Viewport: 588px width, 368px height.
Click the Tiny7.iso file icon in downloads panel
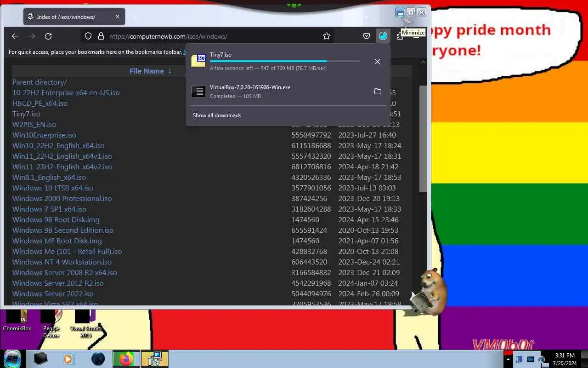click(198, 61)
